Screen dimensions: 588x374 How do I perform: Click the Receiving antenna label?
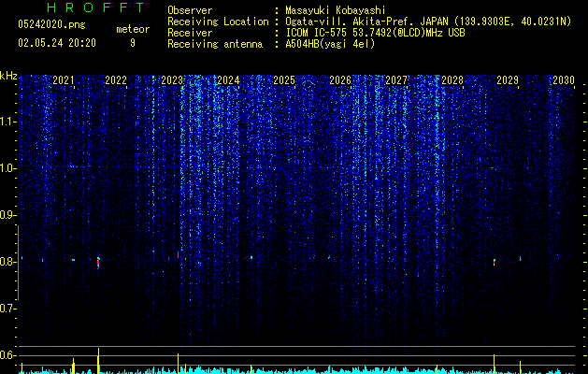[215, 44]
